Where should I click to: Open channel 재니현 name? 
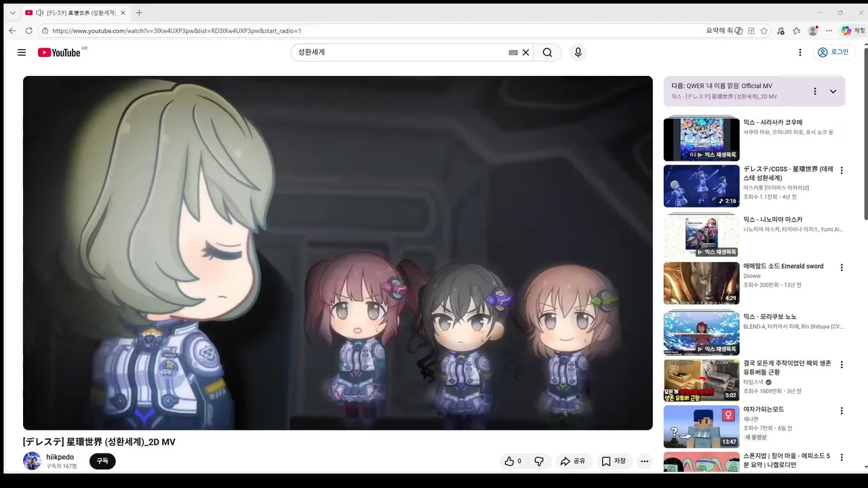pyautogui.click(x=751, y=419)
